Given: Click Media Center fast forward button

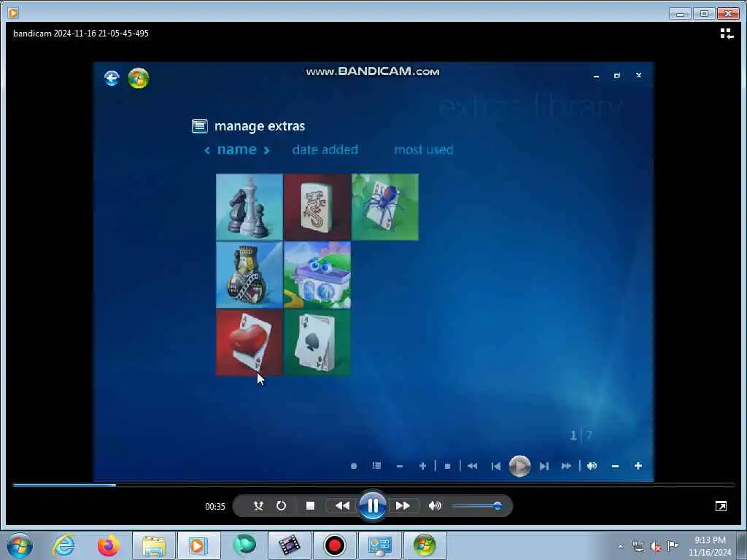Looking at the screenshot, I should click(566, 466).
